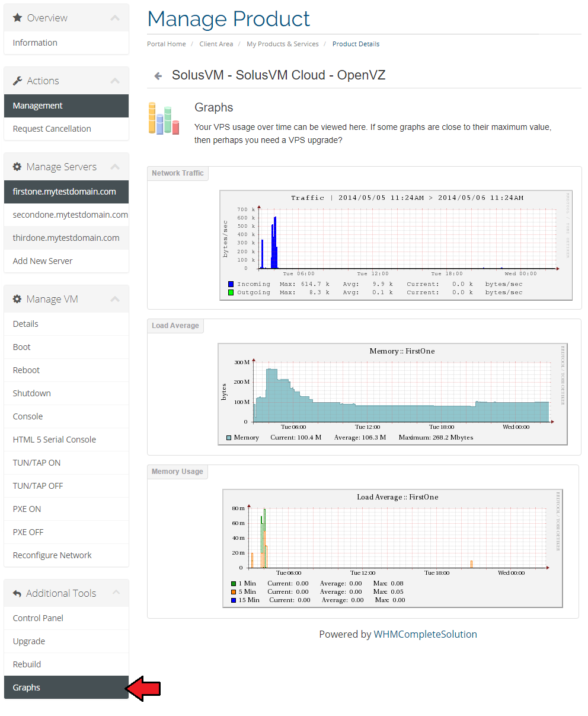
Task: Click the Load Average section label
Action: (175, 326)
